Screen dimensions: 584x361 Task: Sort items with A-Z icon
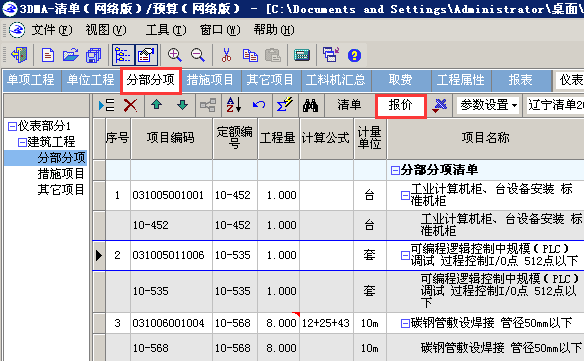(234, 105)
